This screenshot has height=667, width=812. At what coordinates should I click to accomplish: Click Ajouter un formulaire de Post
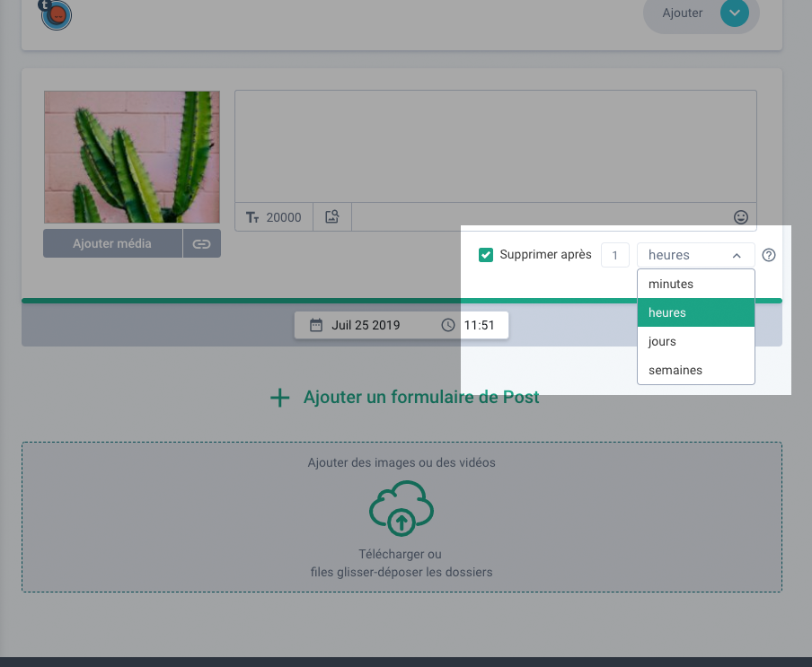(x=405, y=398)
